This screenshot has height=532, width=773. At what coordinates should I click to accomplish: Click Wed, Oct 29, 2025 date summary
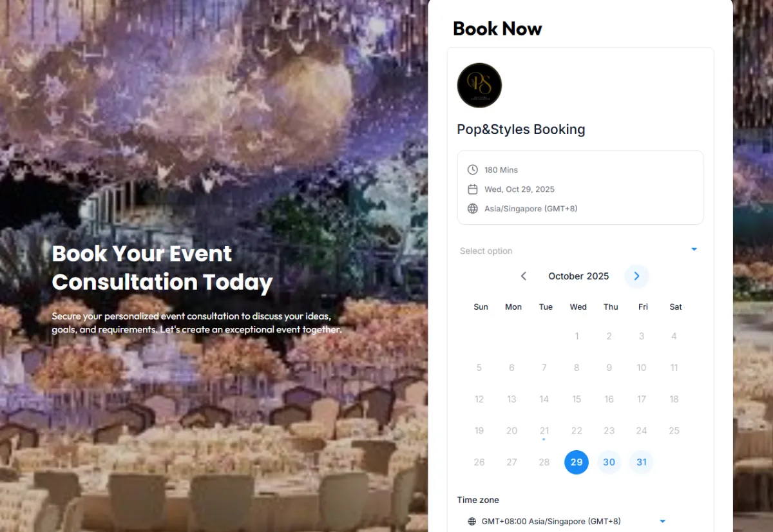[519, 189]
